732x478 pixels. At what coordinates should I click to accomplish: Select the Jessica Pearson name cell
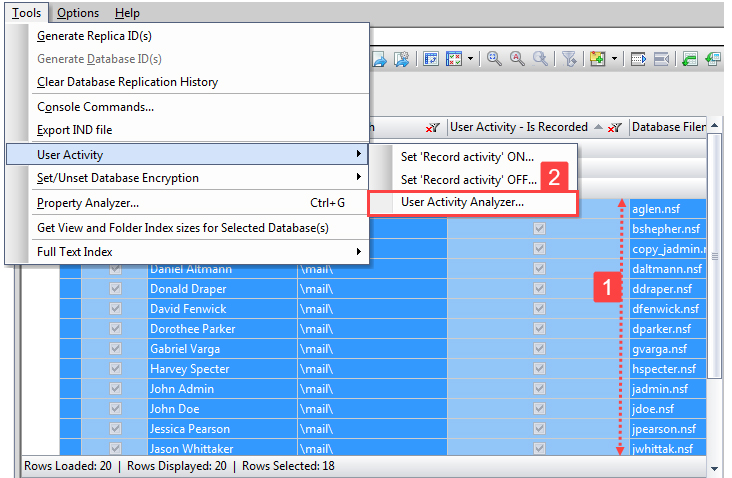point(222,429)
